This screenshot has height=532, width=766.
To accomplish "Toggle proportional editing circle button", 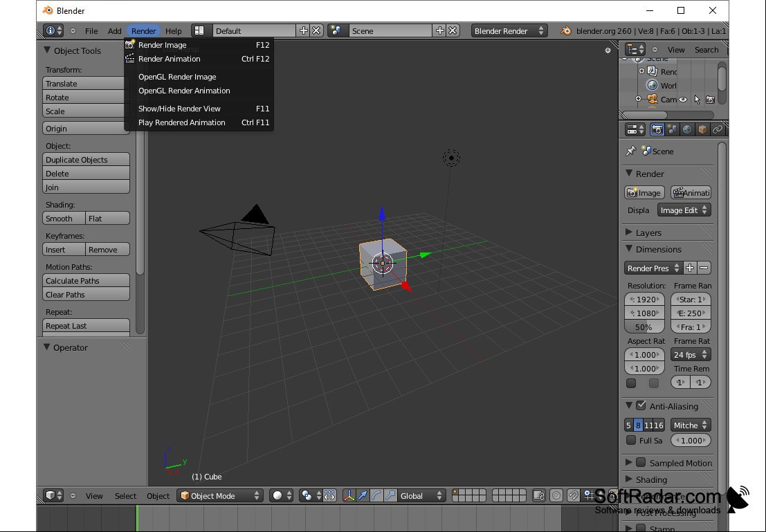I will pos(556,495).
